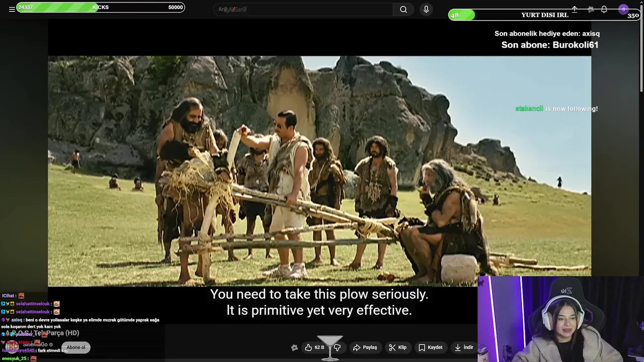Create a clip with Klip
Image resolution: width=644 pixels, height=362 pixels.
[x=397, y=347]
